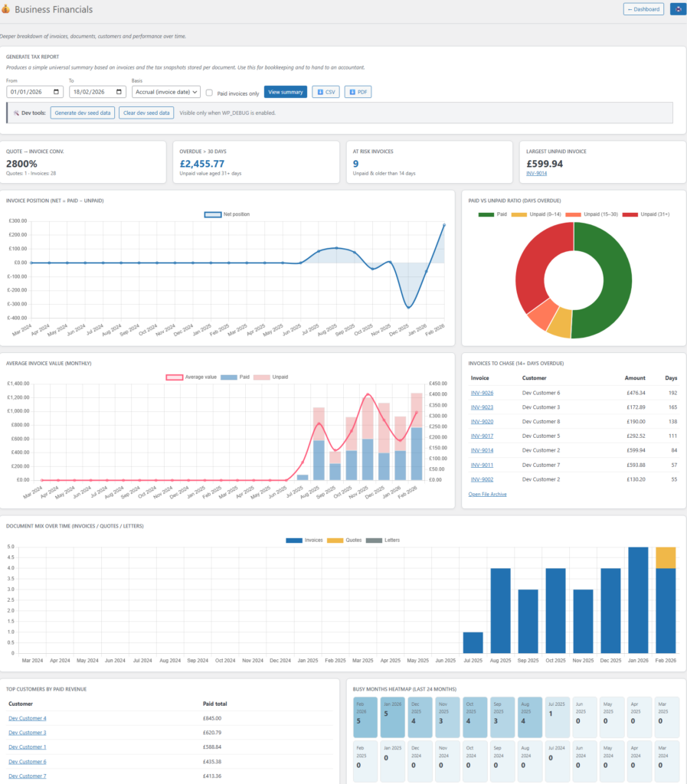Click the From date field 01/01/2026
The height and width of the screenshot is (784, 687).
point(29,92)
